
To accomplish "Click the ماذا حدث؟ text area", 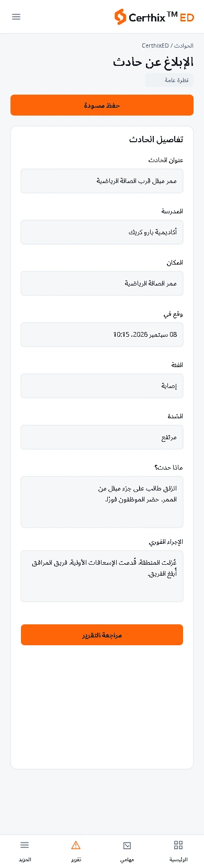I will (102, 502).
